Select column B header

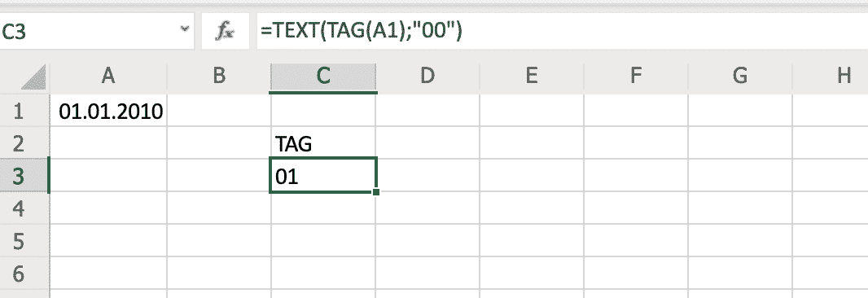point(219,76)
